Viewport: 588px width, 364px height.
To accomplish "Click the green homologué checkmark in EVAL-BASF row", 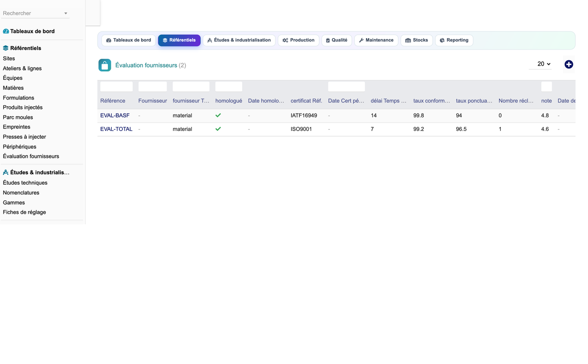I will click(218, 115).
